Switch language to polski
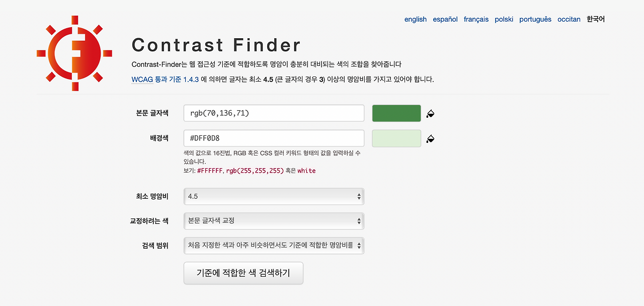This screenshot has width=644, height=306. [504, 19]
